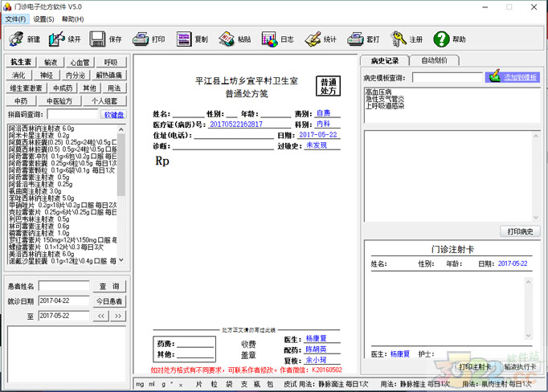
Task: Select the 中成药 drug category
Action: [63, 88]
